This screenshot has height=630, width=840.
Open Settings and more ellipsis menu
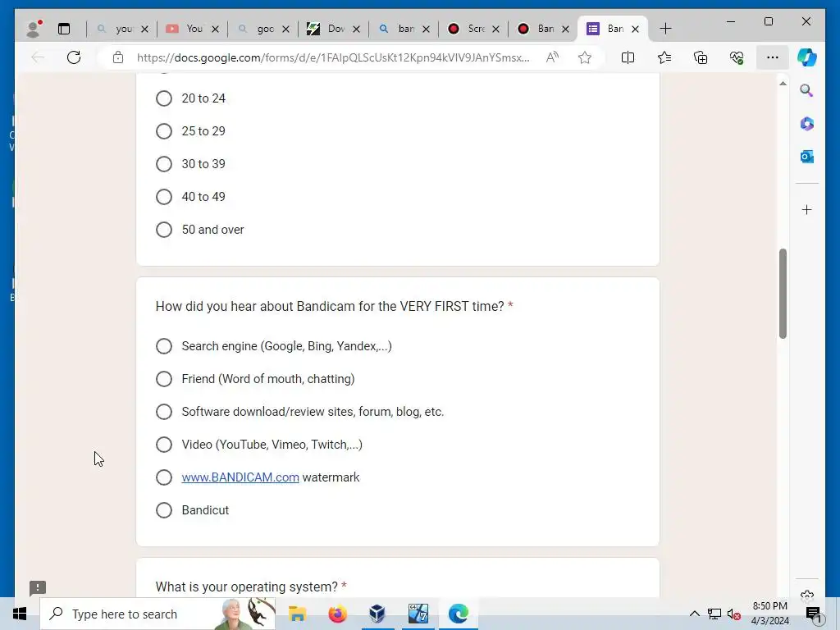773,57
